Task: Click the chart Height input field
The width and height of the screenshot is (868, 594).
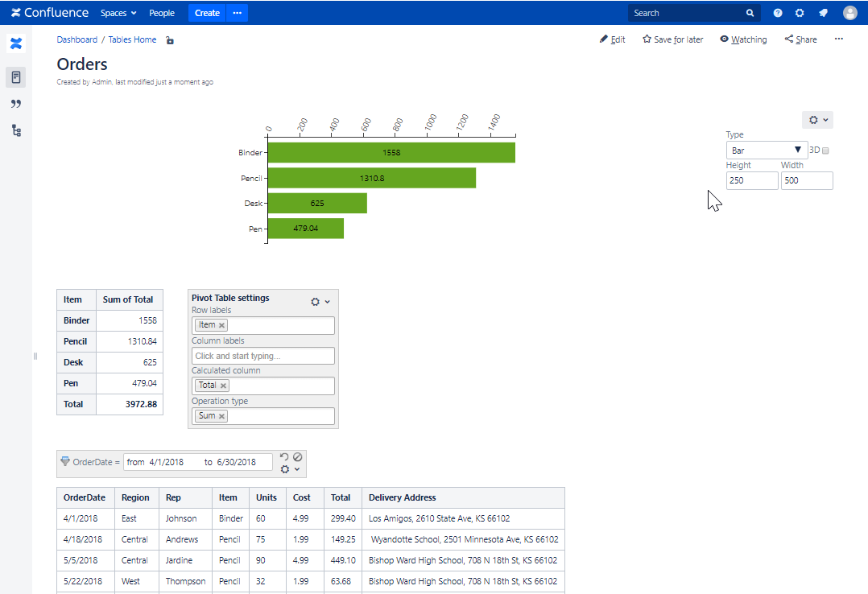Action: coord(751,181)
